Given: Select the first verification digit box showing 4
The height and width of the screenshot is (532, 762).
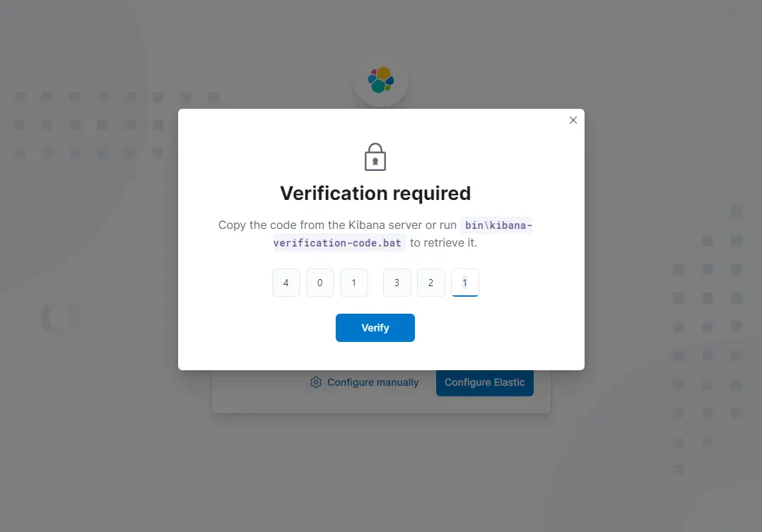Looking at the screenshot, I should (x=286, y=282).
